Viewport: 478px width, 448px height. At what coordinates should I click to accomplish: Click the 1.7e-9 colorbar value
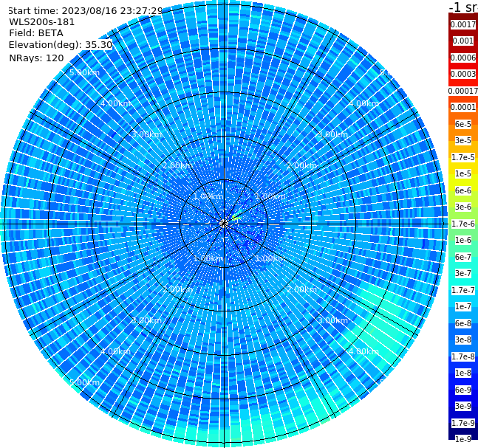[x=463, y=423]
